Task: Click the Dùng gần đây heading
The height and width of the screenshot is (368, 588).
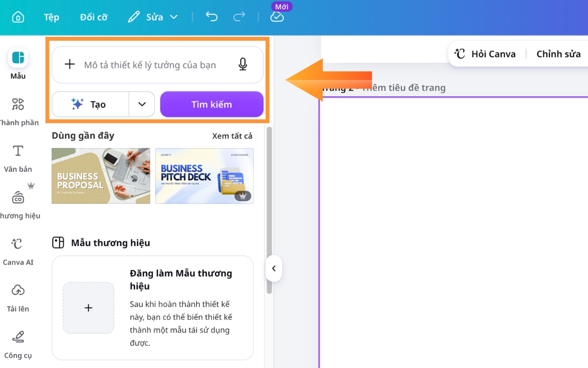Action: coord(83,136)
